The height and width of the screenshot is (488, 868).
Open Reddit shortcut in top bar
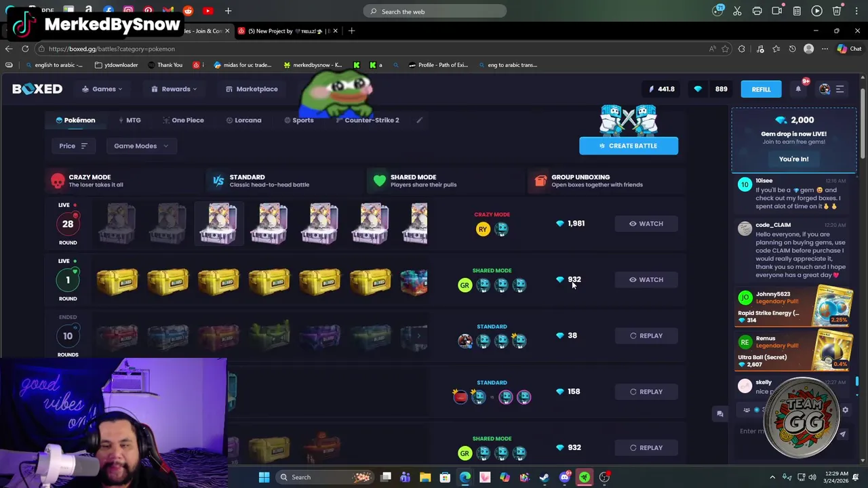tap(188, 11)
